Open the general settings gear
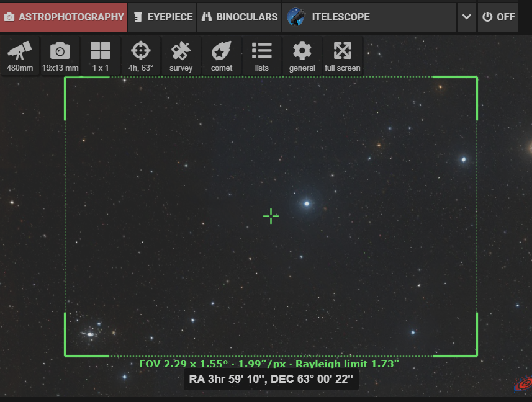This screenshot has width=532, height=402. click(302, 56)
